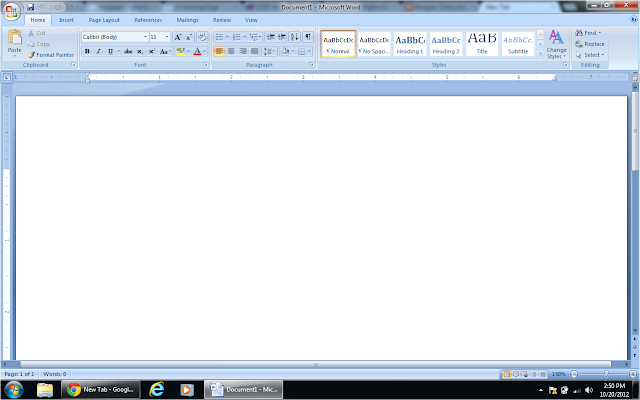Apply the red font color button
640x400 pixels.
[x=197, y=51]
